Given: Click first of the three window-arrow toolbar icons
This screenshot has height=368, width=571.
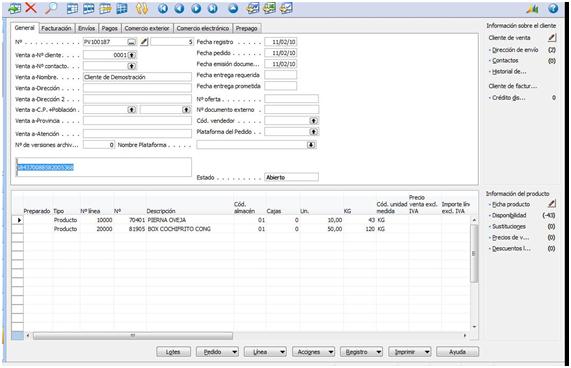Looking at the screenshot, I should (253, 8).
